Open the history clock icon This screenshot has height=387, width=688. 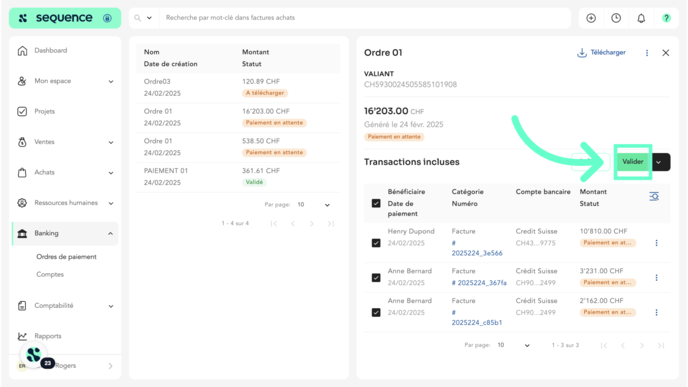tap(616, 18)
